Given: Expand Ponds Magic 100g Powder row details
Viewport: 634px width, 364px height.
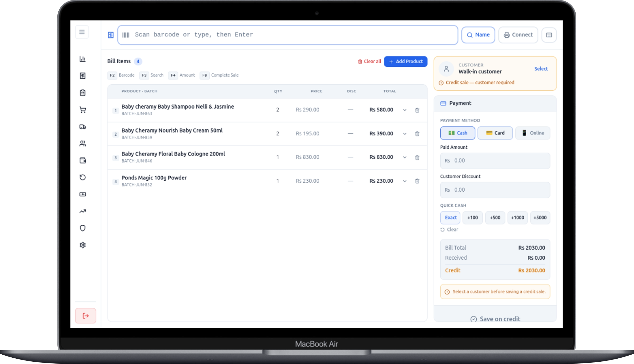Looking at the screenshot, I should pyautogui.click(x=405, y=181).
